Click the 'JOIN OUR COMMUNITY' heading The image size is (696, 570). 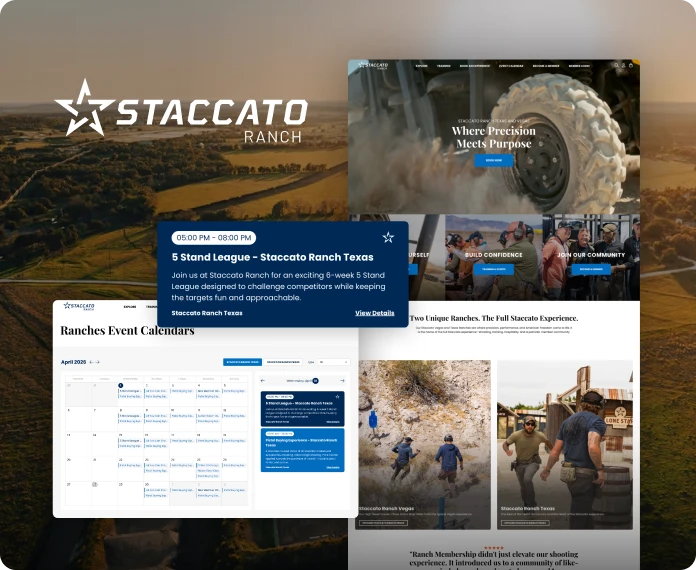pos(591,255)
